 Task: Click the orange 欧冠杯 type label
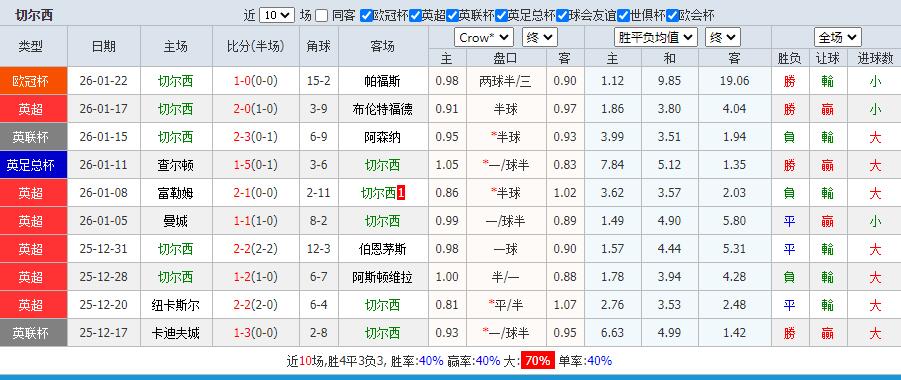tap(34, 81)
